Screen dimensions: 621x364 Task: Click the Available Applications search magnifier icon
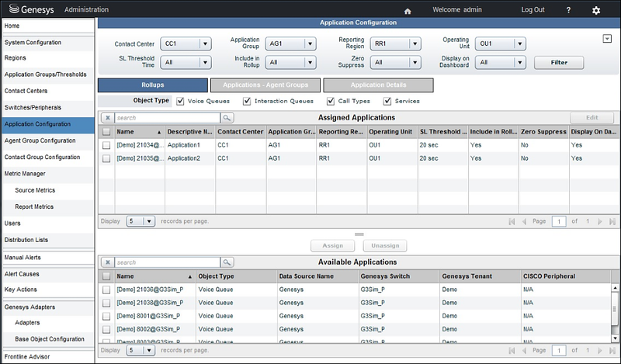227,263
